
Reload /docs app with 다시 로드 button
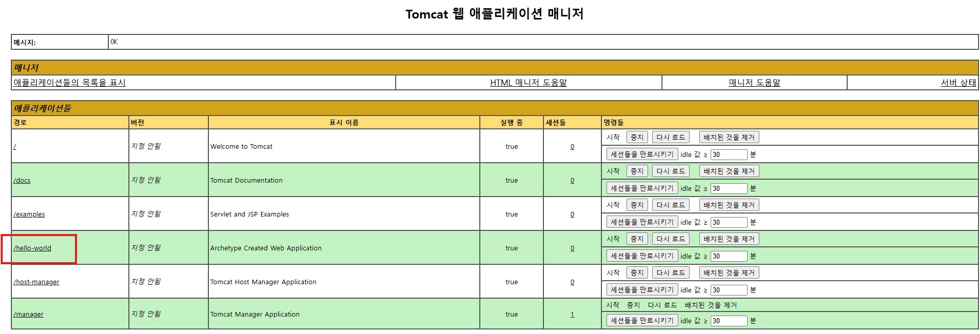(x=671, y=171)
